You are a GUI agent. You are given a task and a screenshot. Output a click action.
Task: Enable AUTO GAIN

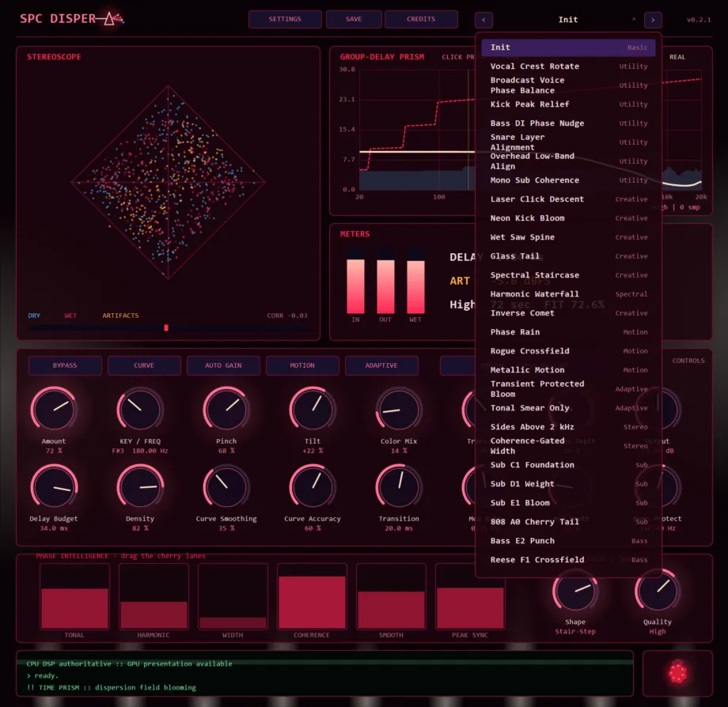[x=223, y=365]
